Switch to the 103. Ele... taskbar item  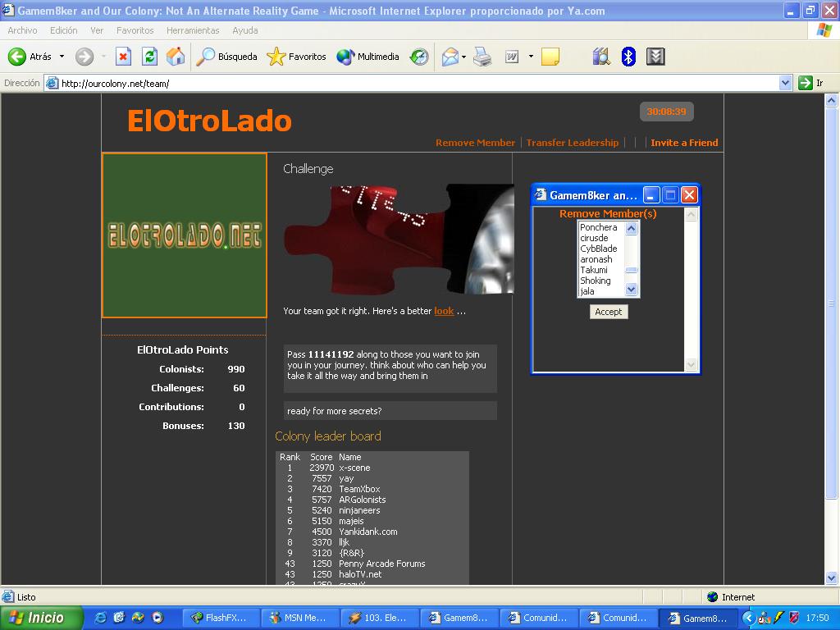379,618
